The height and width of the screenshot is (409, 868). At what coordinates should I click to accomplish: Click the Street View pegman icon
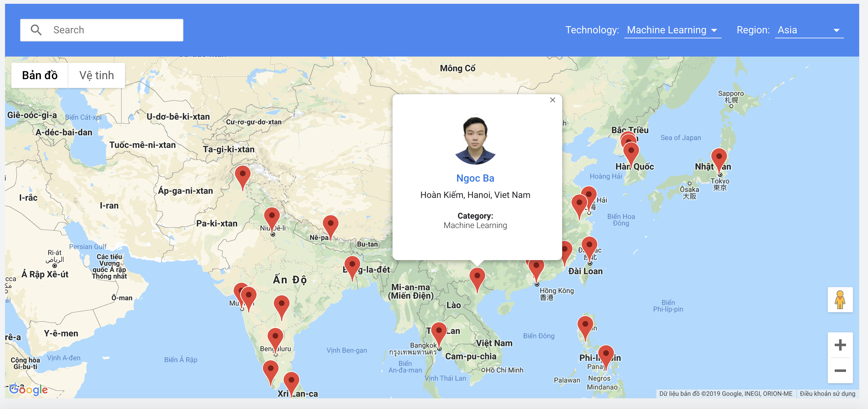pos(840,299)
